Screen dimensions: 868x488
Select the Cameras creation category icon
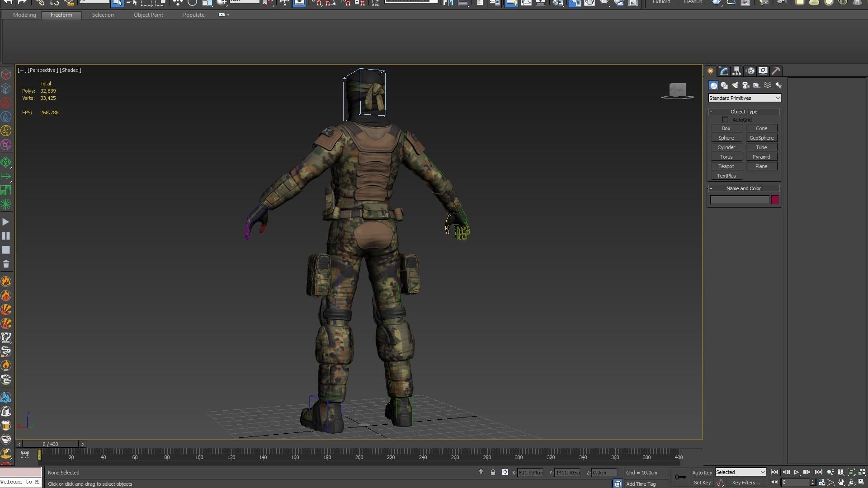click(746, 85)
